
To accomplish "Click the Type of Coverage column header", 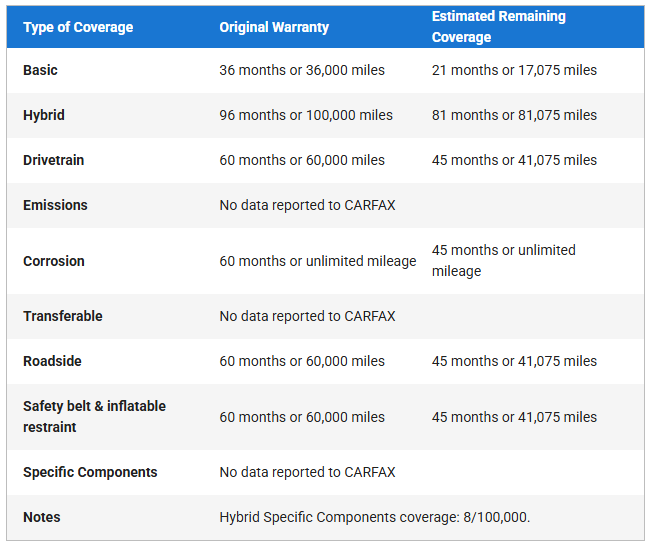I will click(x=78, y=27).
